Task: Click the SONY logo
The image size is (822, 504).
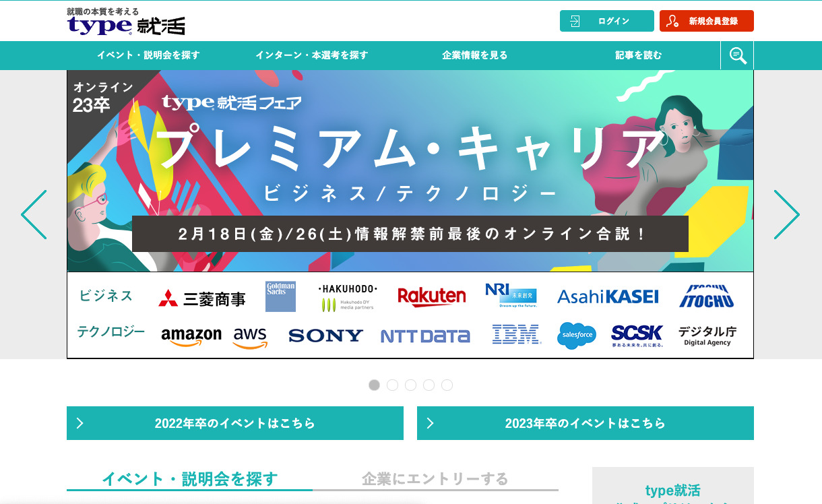Action: (x=325, y=336)
